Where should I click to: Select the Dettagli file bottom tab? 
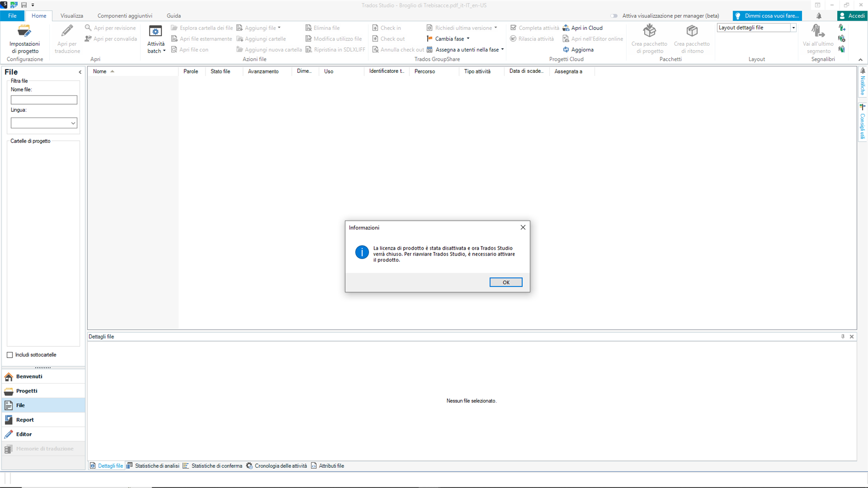click(x=107, y=466)
